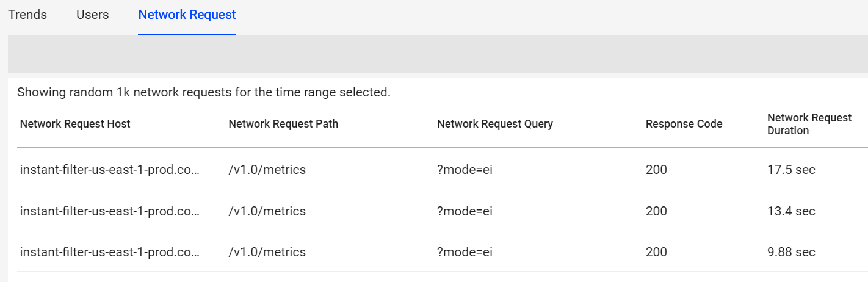
Task: Click the Network Request Host column header
Action: pyautogui.click(x=75, y=124)
